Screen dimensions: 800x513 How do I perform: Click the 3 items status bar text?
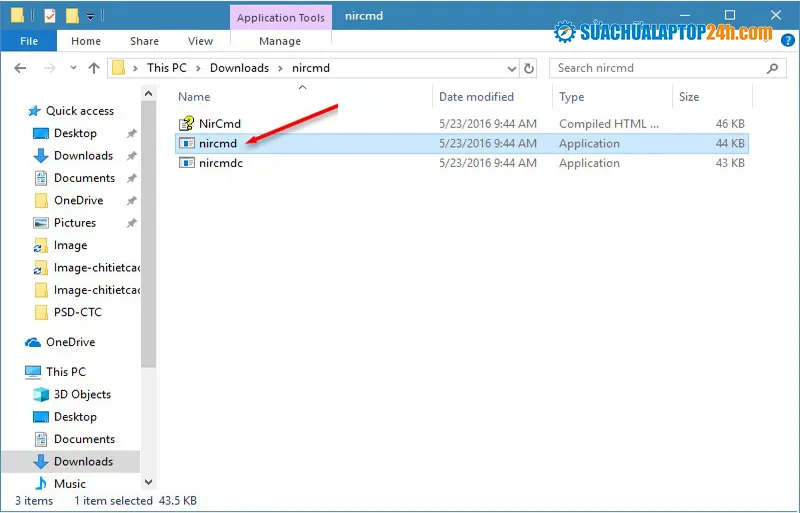(x=34, y=501)
